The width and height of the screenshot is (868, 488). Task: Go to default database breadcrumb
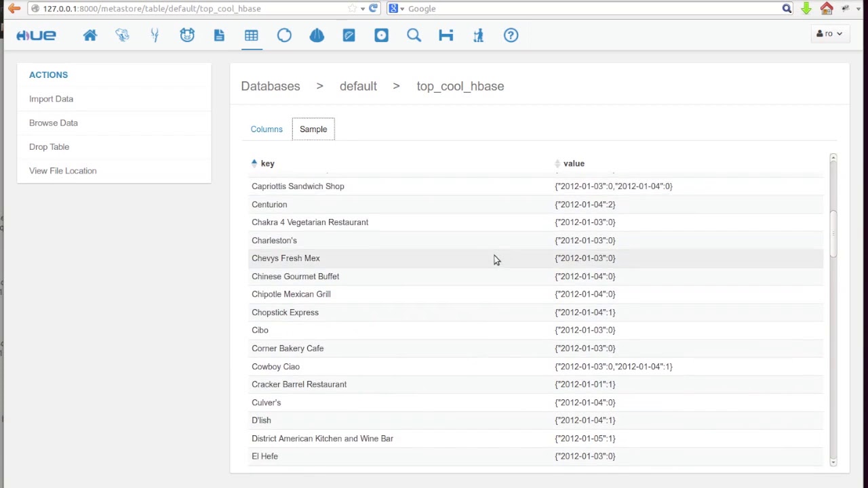(358, 86)
